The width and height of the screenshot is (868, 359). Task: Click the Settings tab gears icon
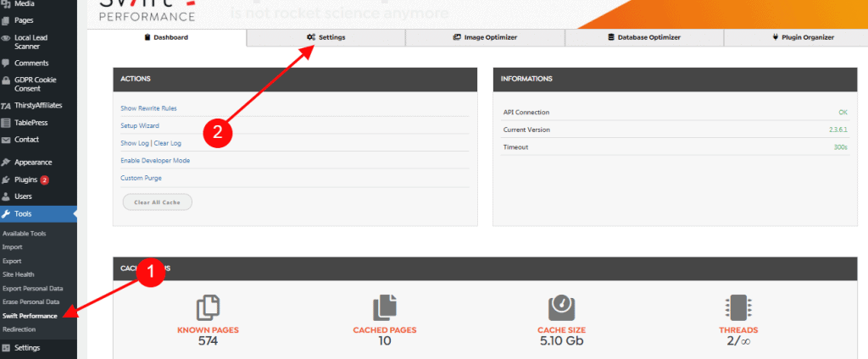pyautogui.click(x=311, y=37)
